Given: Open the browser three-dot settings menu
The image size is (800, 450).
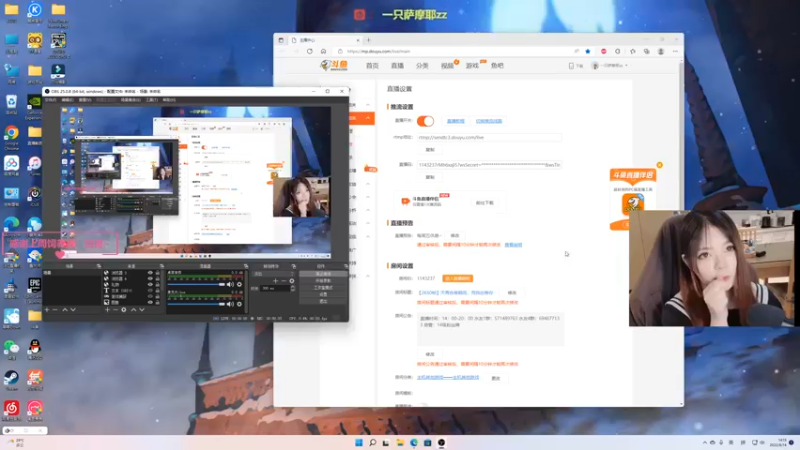Looking at the screenshot, I should 675,51.
